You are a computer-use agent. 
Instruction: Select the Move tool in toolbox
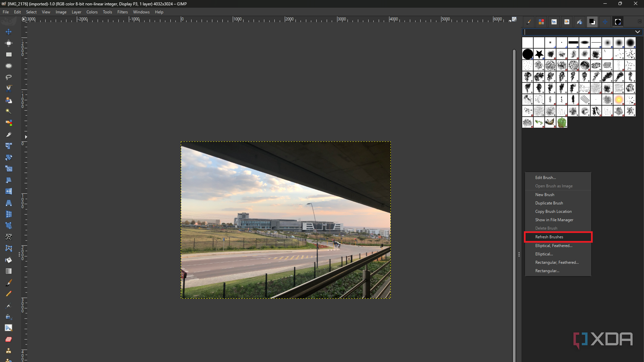(9, 32)
